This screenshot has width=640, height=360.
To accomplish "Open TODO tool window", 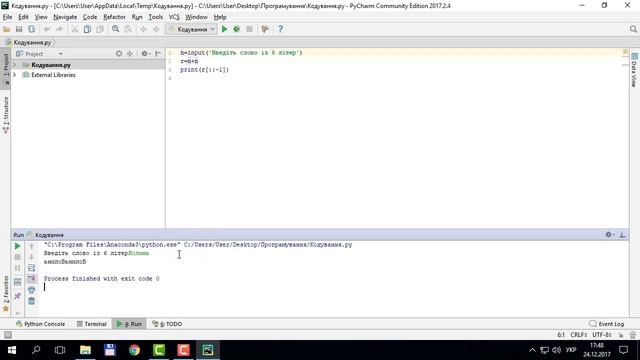I will click(167, 324).
